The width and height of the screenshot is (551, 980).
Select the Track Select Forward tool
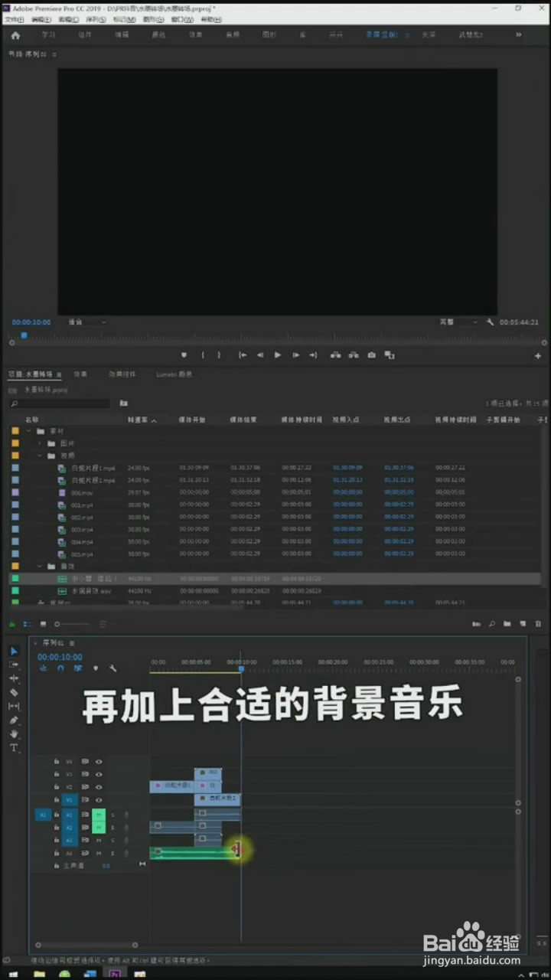click(14, 665)
